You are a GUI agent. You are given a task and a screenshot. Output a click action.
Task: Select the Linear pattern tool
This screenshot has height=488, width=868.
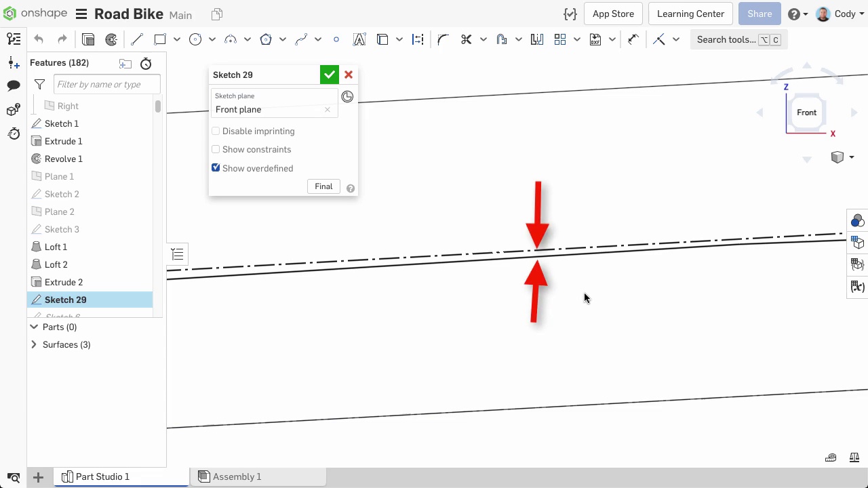pyautogui.click(x=560, y=40)
